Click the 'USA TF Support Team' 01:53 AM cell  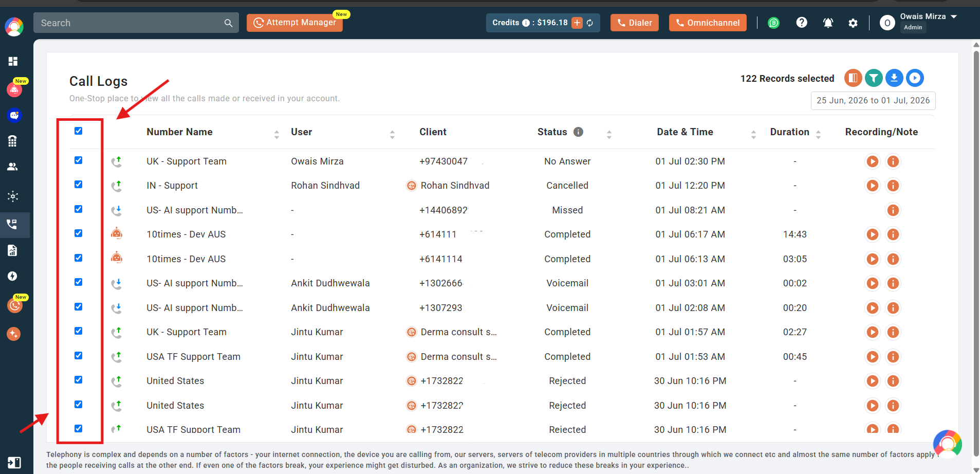193,357
